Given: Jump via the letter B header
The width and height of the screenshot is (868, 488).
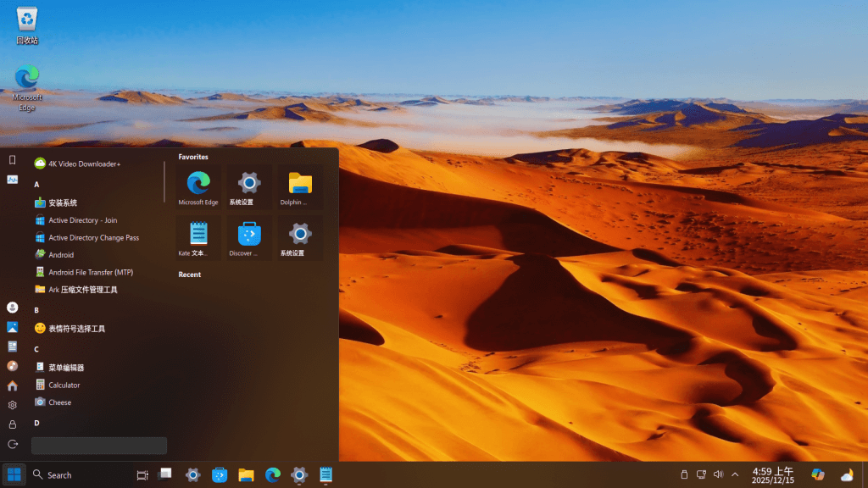Looking at the screenshot, I should pyautogui.click(x=36, y=310).
